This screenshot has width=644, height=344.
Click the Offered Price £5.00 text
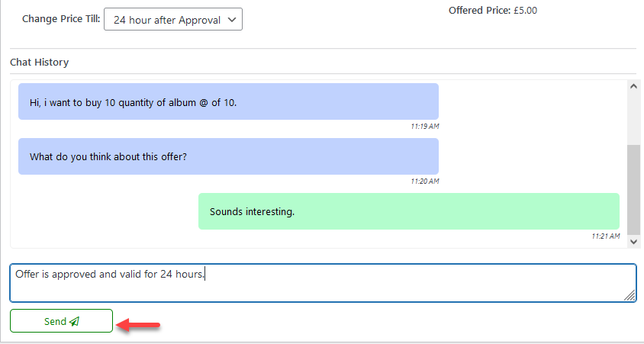click(x=492, y=11)
